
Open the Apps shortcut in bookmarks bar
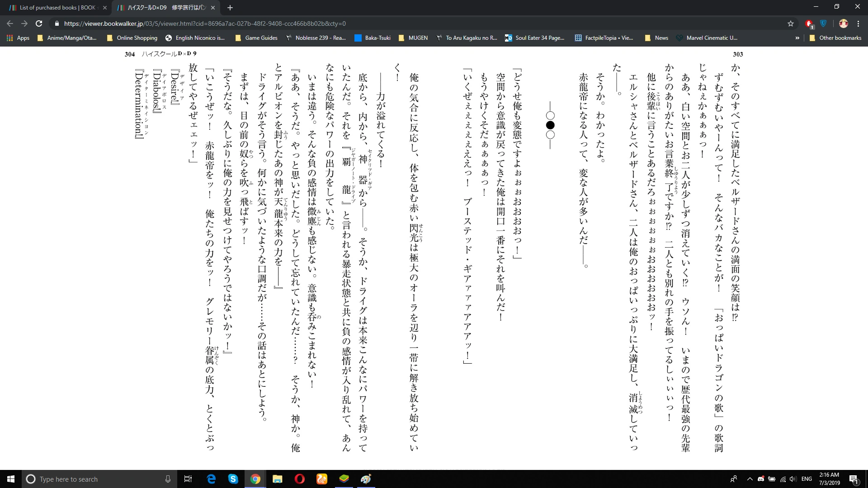click(x=18, y=38)
